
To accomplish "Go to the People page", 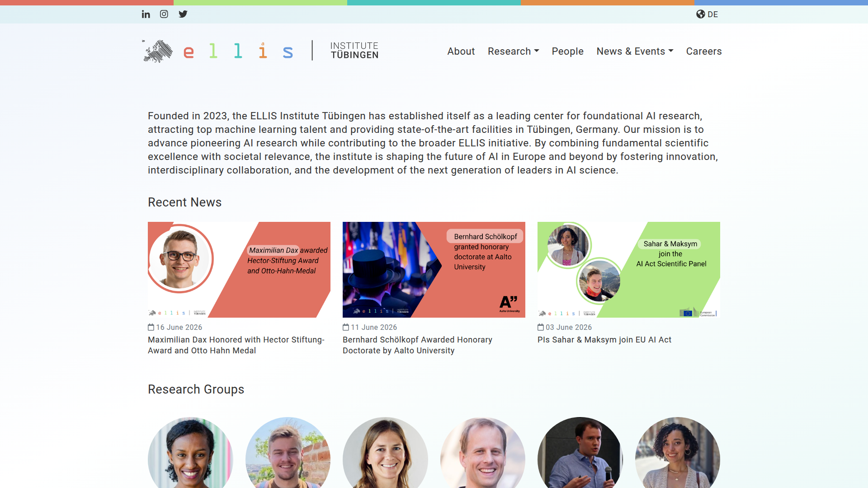I will point(568,52).
